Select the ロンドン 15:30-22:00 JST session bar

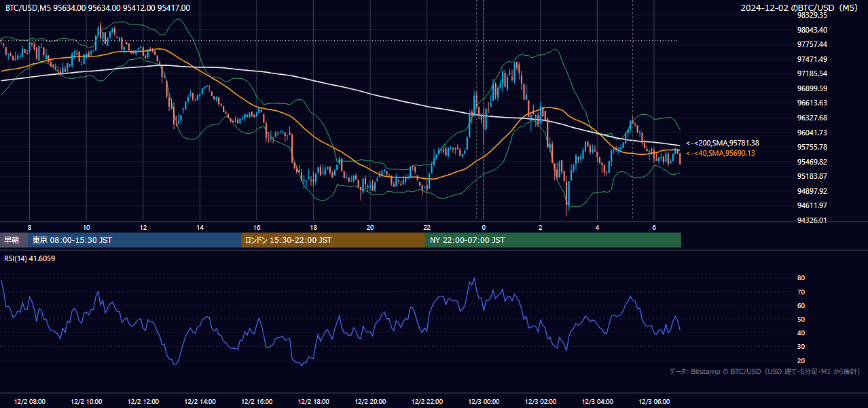333,240
